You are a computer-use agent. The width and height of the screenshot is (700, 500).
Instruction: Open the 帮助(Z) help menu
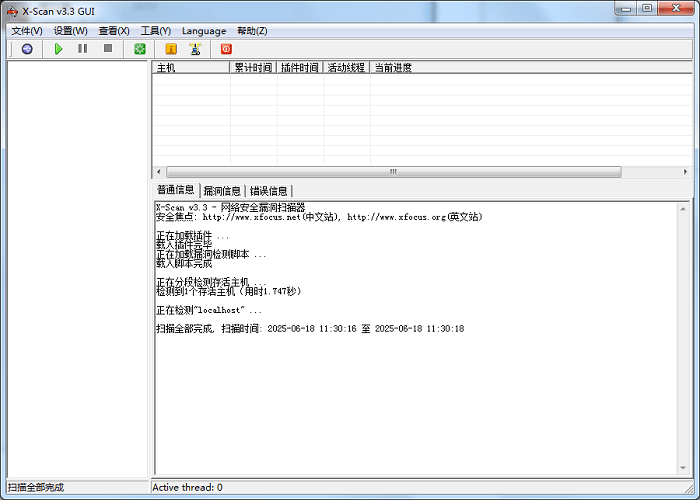coord(252,31)
